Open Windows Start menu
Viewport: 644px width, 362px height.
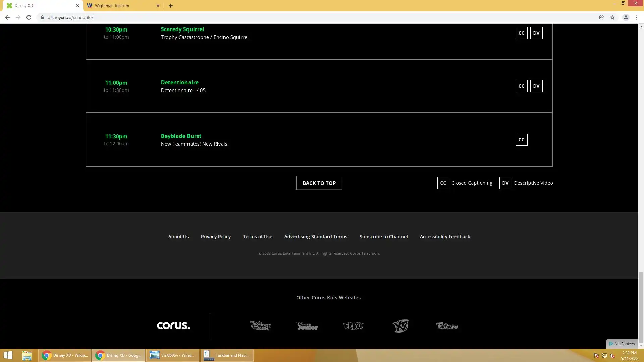(8, 355)
